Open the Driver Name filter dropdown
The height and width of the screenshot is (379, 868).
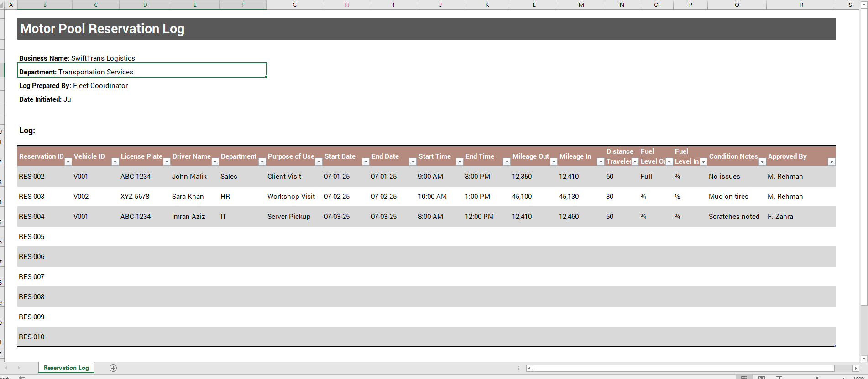[x=215, y=162]
